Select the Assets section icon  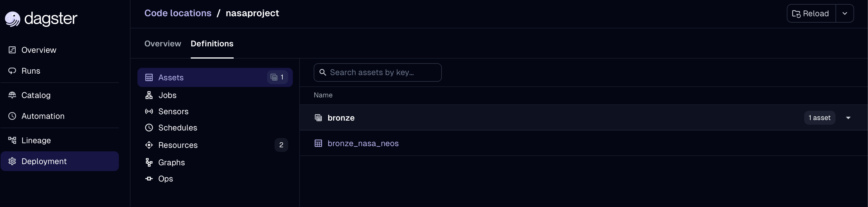click(150, 77)
